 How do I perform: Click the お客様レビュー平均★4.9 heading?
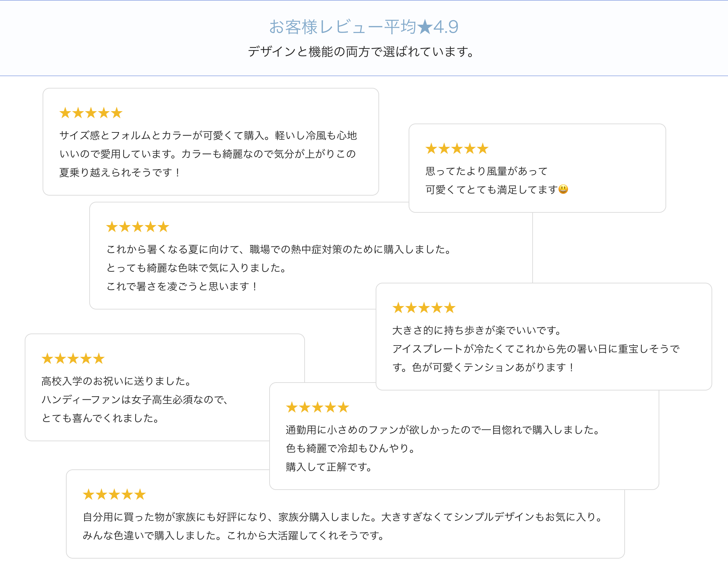364,27
